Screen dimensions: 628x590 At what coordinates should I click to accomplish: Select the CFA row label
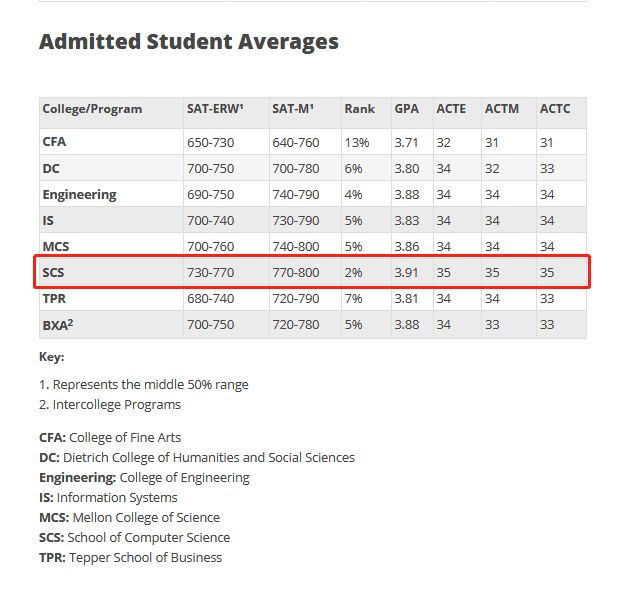tap(54, 142)
